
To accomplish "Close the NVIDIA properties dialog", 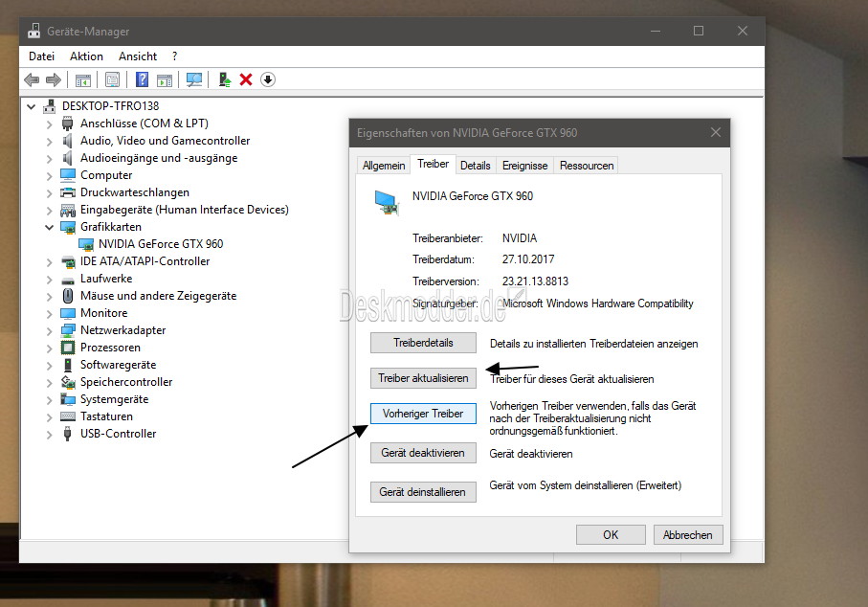I will [x=716, y=132].
